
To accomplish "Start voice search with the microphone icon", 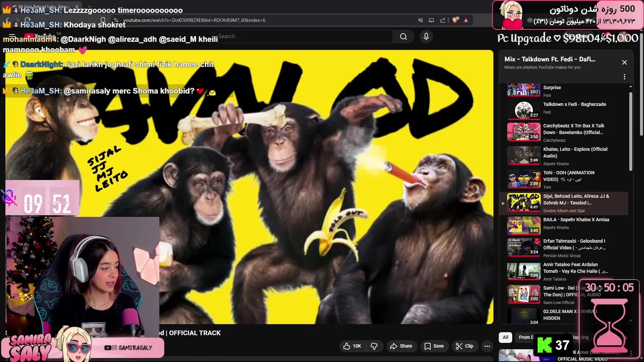I will coord(426,36).
